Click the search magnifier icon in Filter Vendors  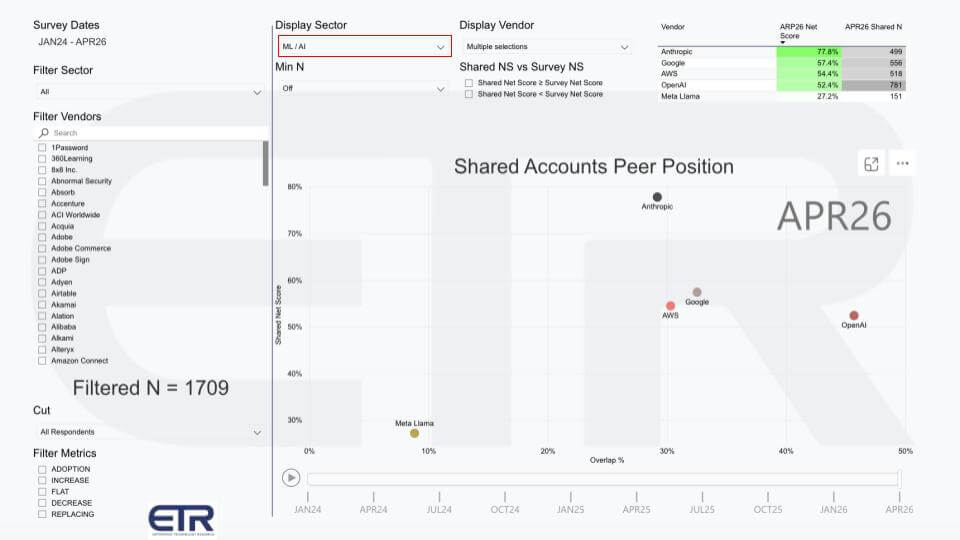point(43,133)
